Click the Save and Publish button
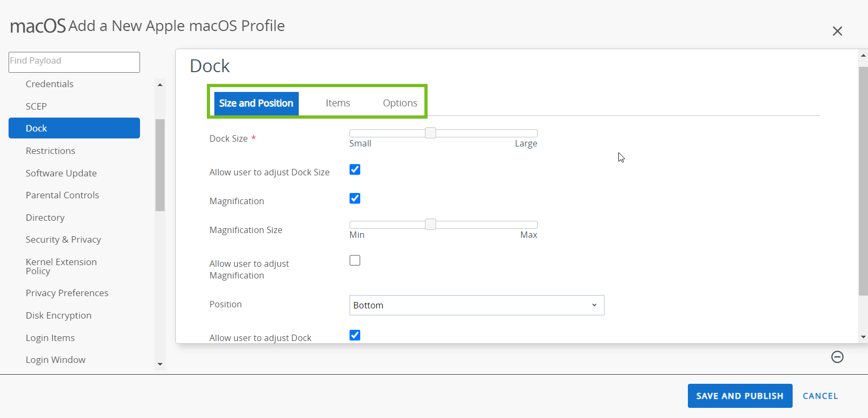The width and height of the screenshot is (868, 418). [x=740, y=396]
